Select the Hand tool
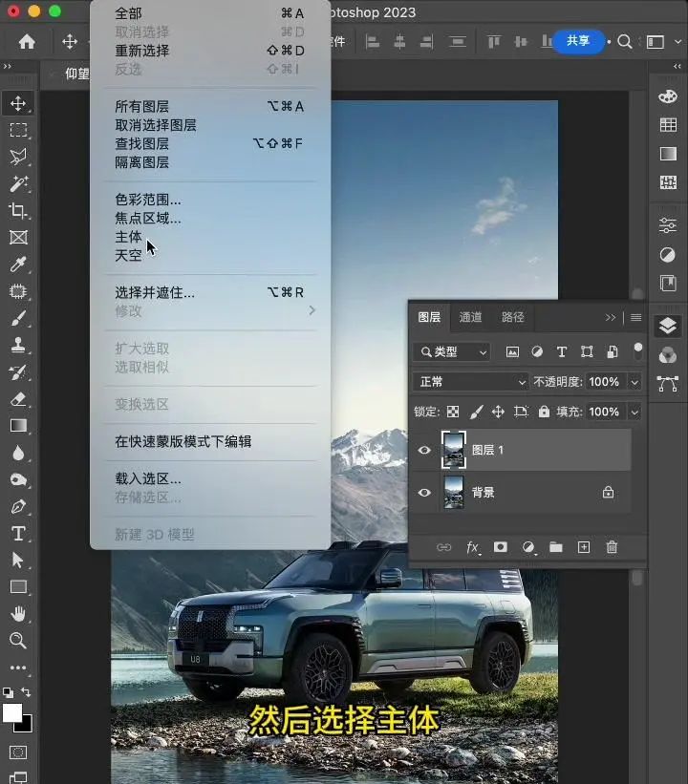The width and height of the screenshot is (688, 784). click(18, 614)
